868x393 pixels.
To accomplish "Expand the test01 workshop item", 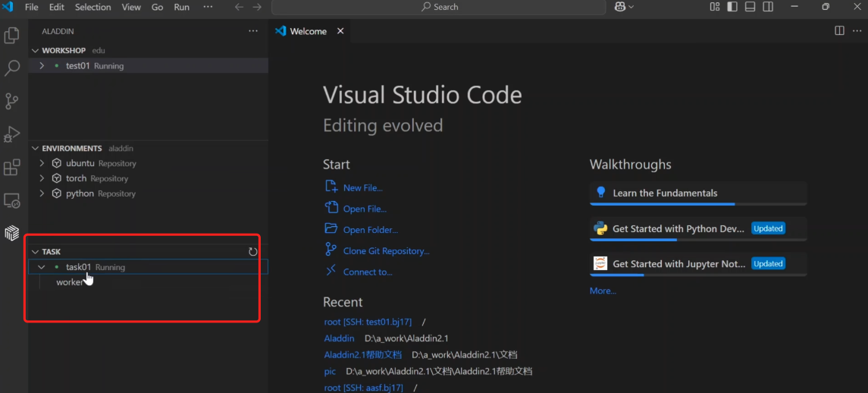I will pyautogui.click(x=42, y=66).
